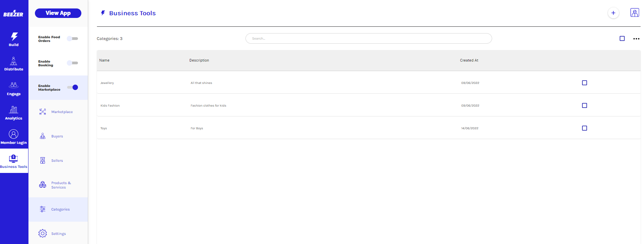Disable the Enable Marketplace switch
The image size is (644, 244).
pos(73,87)
